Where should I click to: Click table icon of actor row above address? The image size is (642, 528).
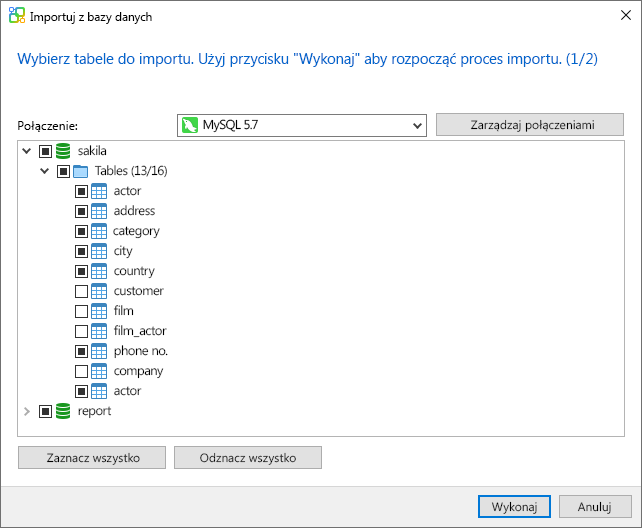point(99,191)
